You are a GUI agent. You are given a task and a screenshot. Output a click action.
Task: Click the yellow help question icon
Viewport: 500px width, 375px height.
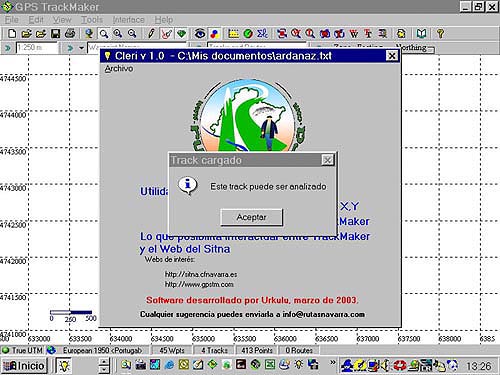(440, 34)
